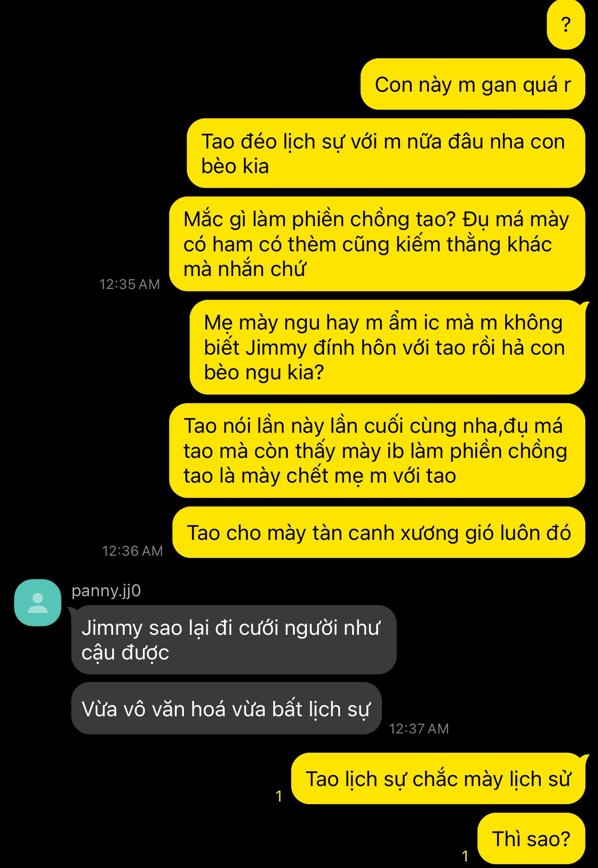Select message mentioning 'Jimmy đính hôn'
Viewport: 598px width, 868px height.
[387, 347]
